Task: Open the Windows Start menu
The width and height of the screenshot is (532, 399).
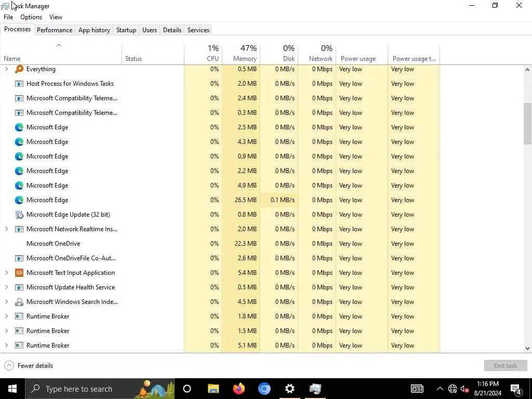Action: (x=12, y=389)
